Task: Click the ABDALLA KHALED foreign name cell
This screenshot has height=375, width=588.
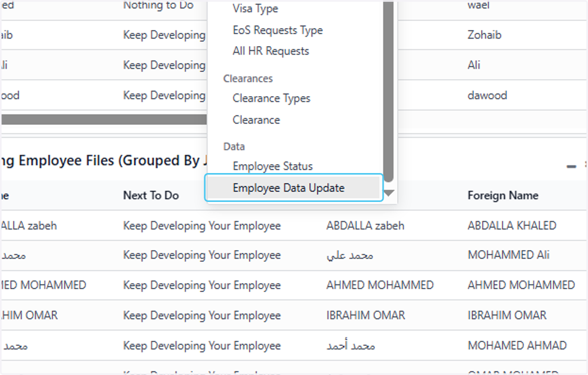Action: pyautogui.click(x=512, y=225)
